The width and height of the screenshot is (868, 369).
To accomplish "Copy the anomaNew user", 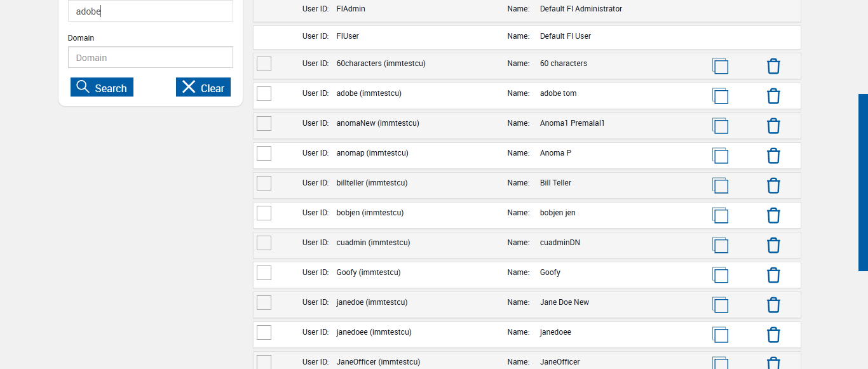I will pos(720,126).
